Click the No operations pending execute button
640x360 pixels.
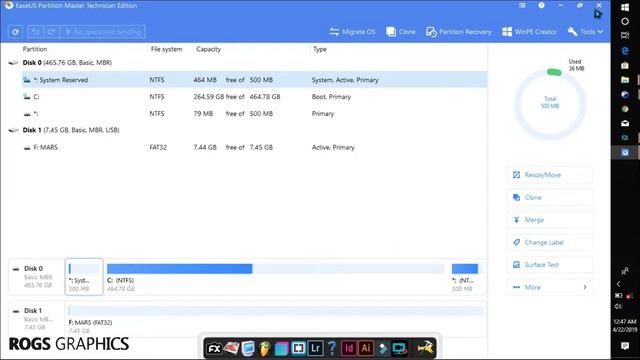click(102, 32)
